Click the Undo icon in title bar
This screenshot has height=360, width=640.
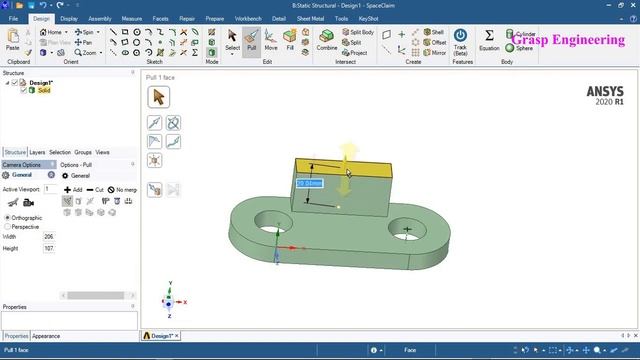click(x=43, y=5)
